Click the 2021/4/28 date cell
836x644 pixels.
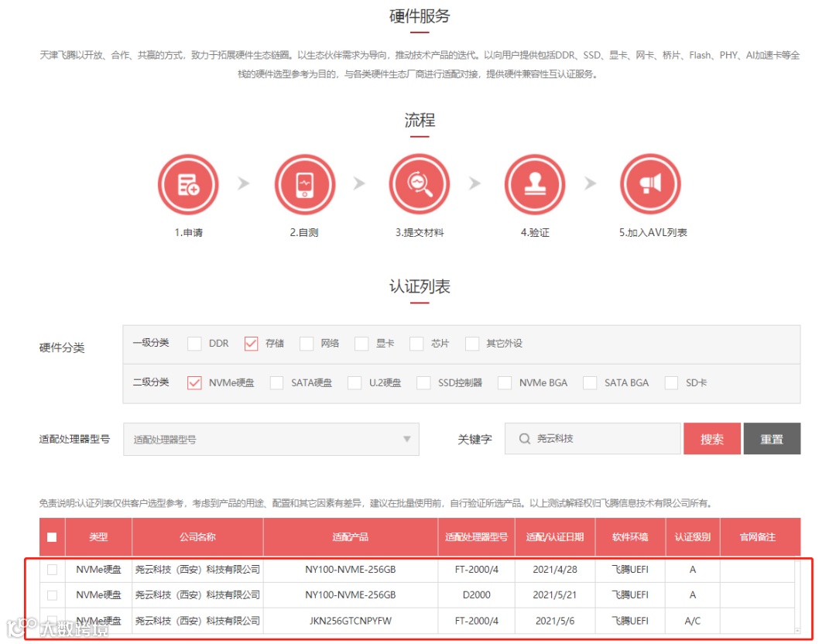point(555,570)
